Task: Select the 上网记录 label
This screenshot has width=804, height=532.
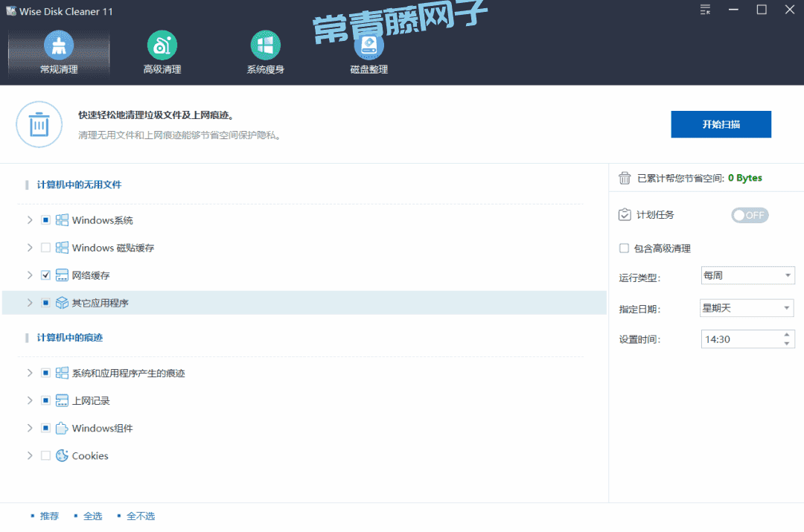Action: 91,400
